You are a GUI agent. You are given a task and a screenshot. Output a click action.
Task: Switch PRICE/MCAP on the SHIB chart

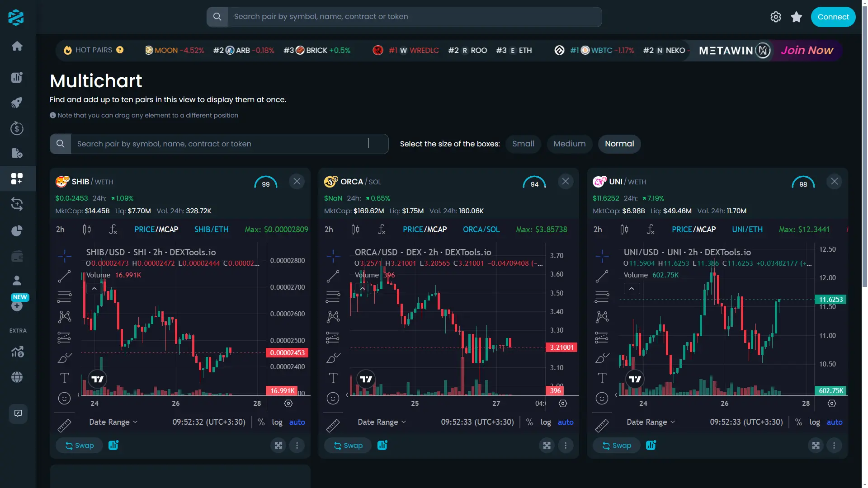pos(156,230)
